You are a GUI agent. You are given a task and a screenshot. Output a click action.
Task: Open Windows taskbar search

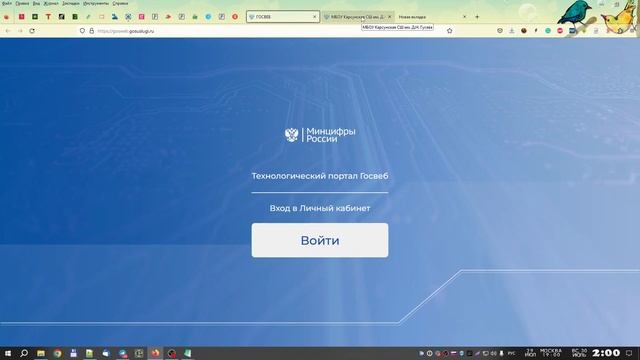click(x=24, y=353)
